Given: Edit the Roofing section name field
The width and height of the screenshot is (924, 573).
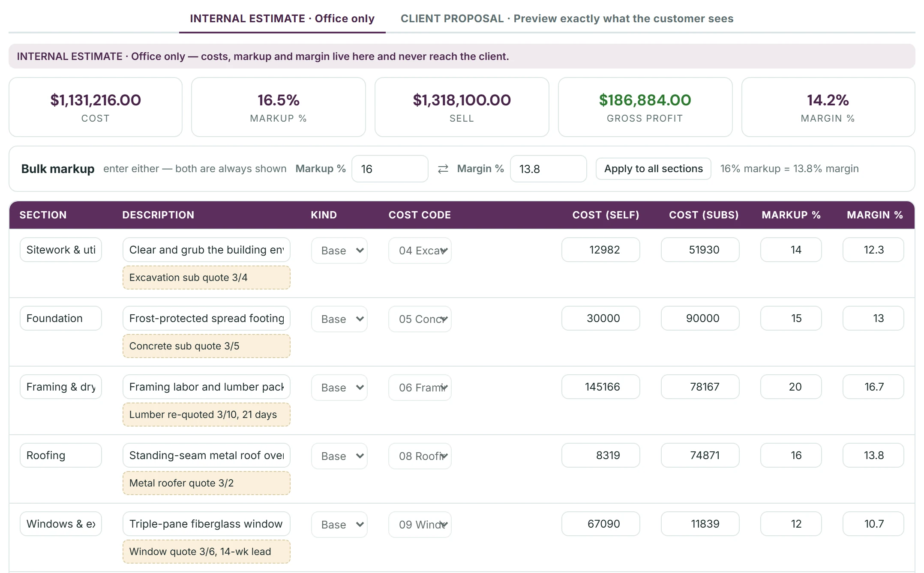Looking at the screenshot, I should tap(61, 455).
